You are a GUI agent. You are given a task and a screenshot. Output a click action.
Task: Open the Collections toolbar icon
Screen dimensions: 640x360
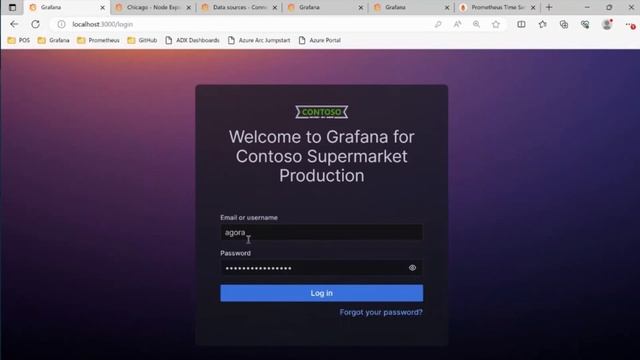564,24
